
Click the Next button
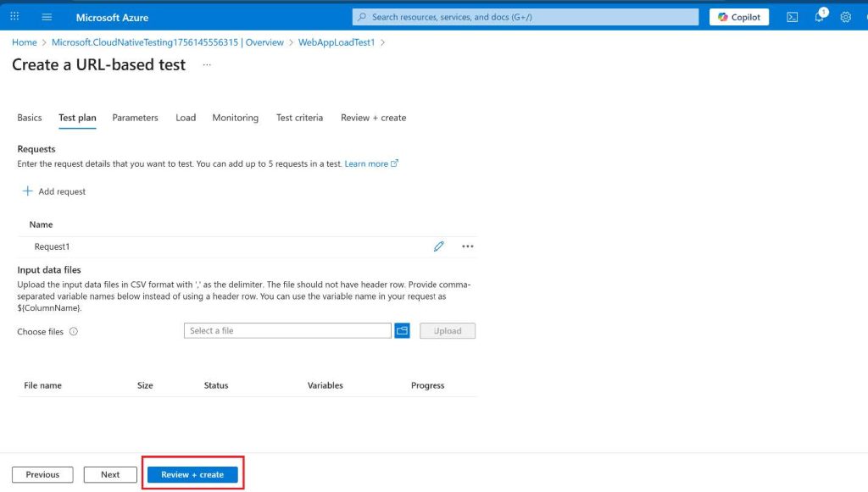pyautogui.click(x=110, y=475)
